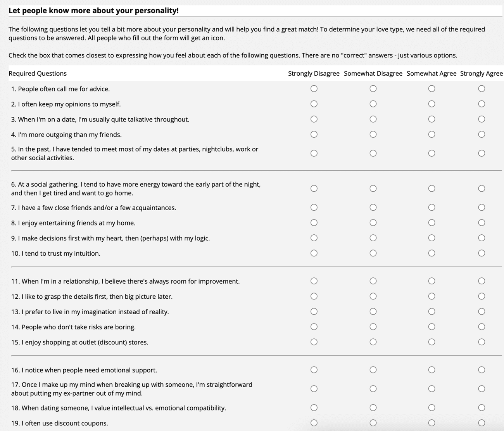Select Somewhat Agree for question 18 about intellectual compatibility
This screenshot has width=504, height=431.
point(432,408)
